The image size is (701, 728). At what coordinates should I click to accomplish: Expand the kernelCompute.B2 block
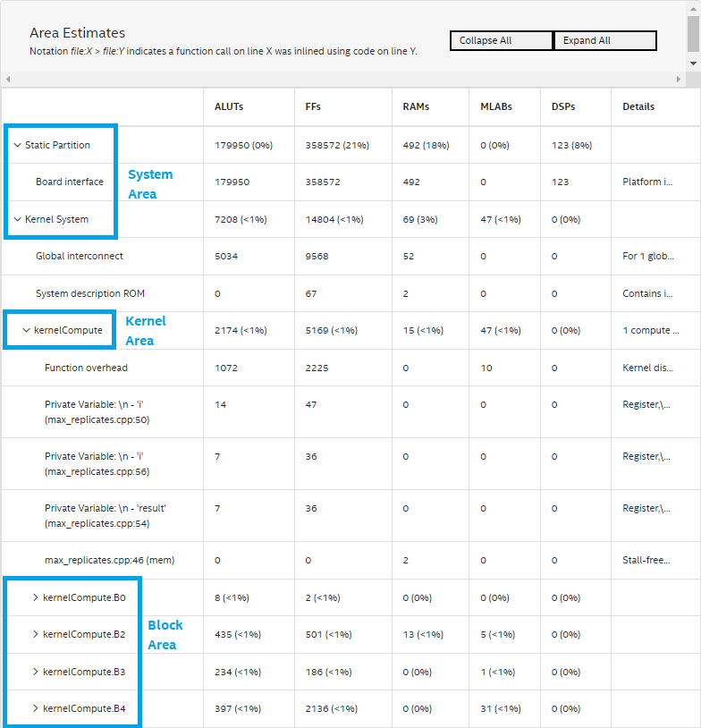tap(35, 634)
